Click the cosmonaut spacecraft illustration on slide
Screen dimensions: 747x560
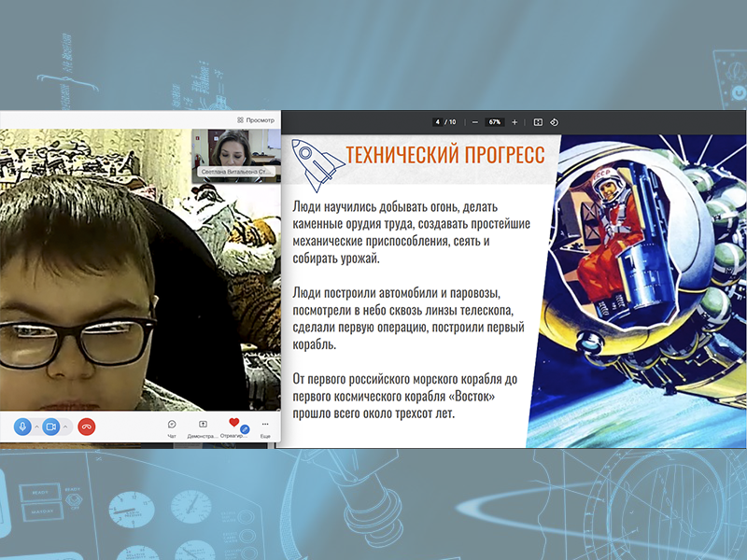(638, 291)
